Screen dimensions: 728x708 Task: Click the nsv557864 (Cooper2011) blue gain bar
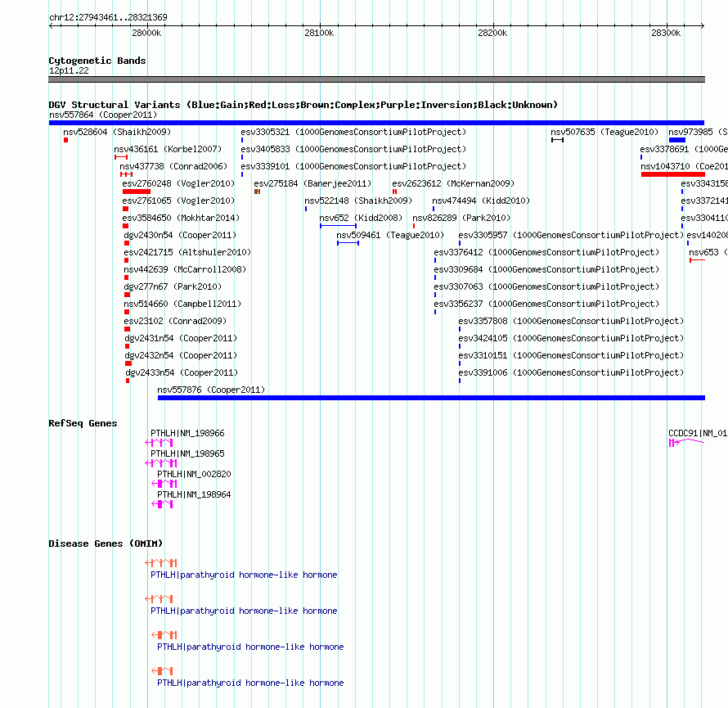[376, 123]
